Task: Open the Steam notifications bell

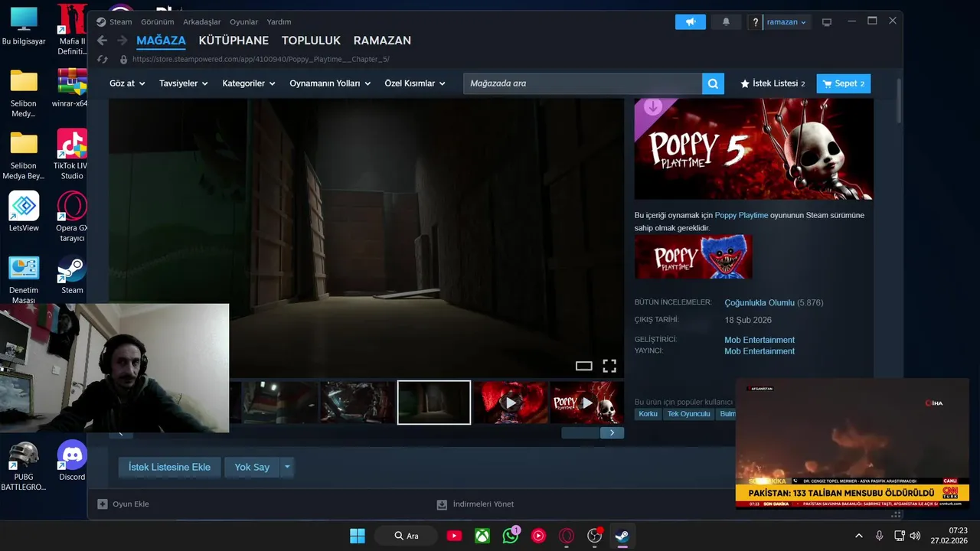Action: coord(726,22)
